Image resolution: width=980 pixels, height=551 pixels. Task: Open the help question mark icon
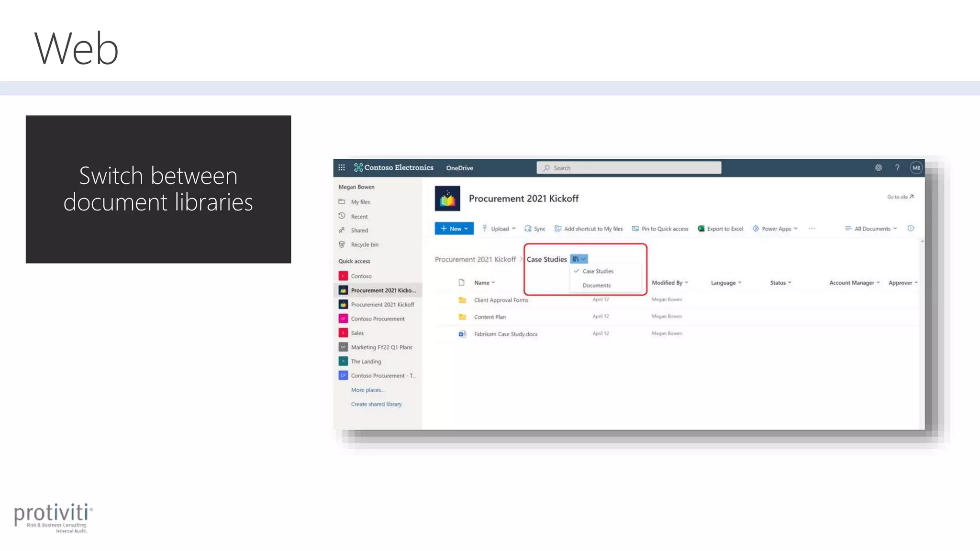click(897, 167)
